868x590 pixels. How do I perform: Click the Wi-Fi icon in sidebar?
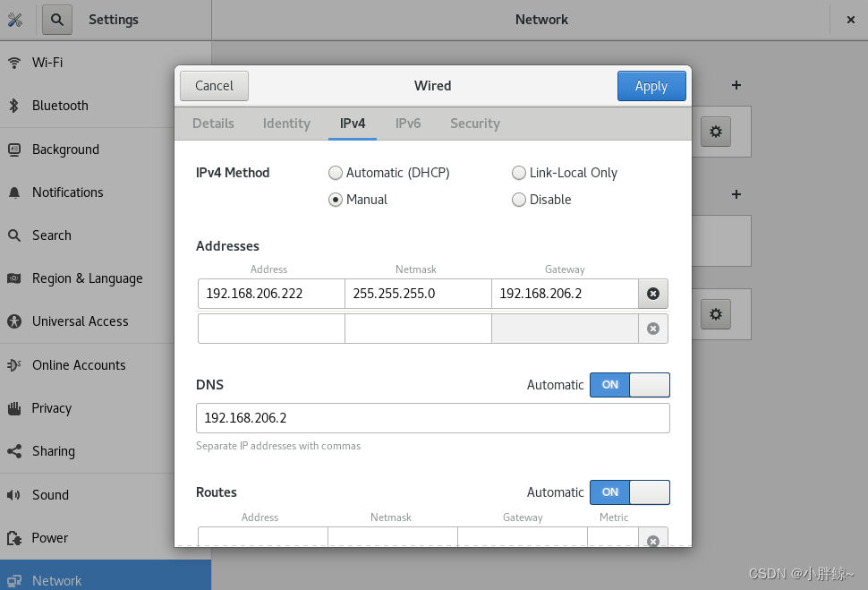click(x=14, y=63)
